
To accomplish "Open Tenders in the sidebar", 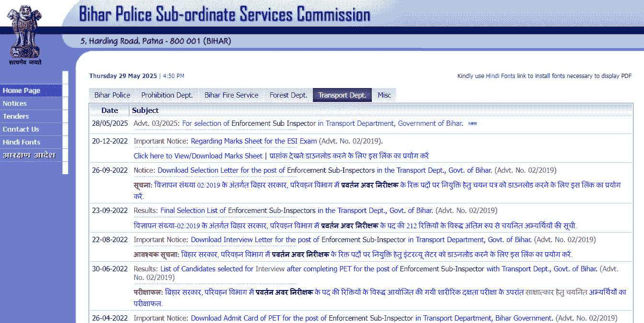I will 31,116.
